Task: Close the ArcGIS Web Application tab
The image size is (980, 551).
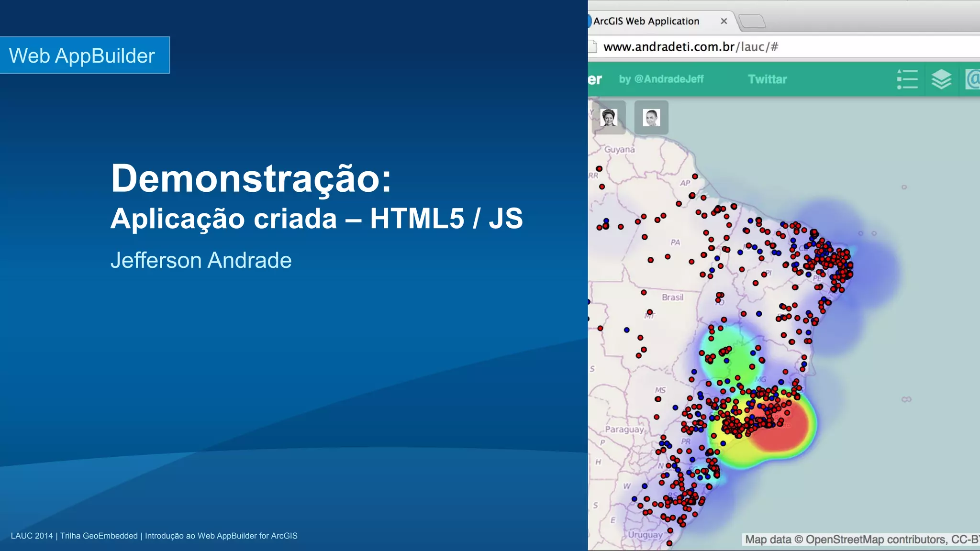Action: pos(724,21)
